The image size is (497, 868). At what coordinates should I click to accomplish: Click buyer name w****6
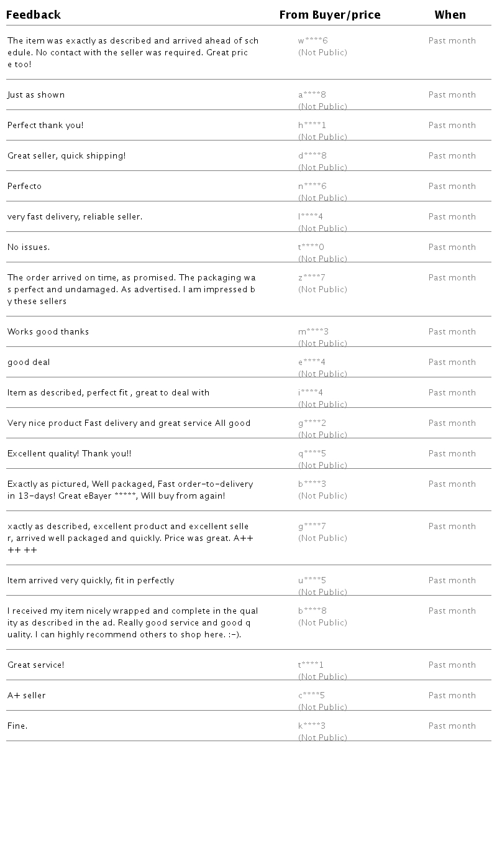tap(312, 41)
